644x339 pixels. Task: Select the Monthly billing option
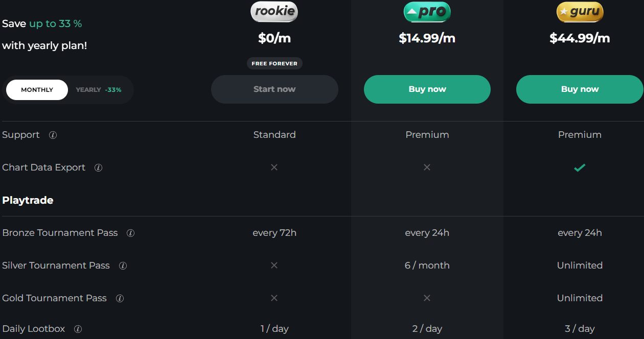tap(37, 90)
